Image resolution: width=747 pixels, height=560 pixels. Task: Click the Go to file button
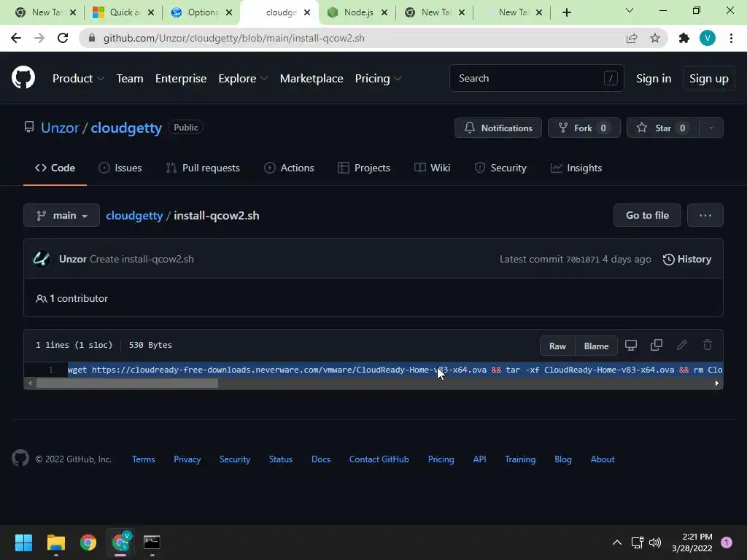pos(647,215)
